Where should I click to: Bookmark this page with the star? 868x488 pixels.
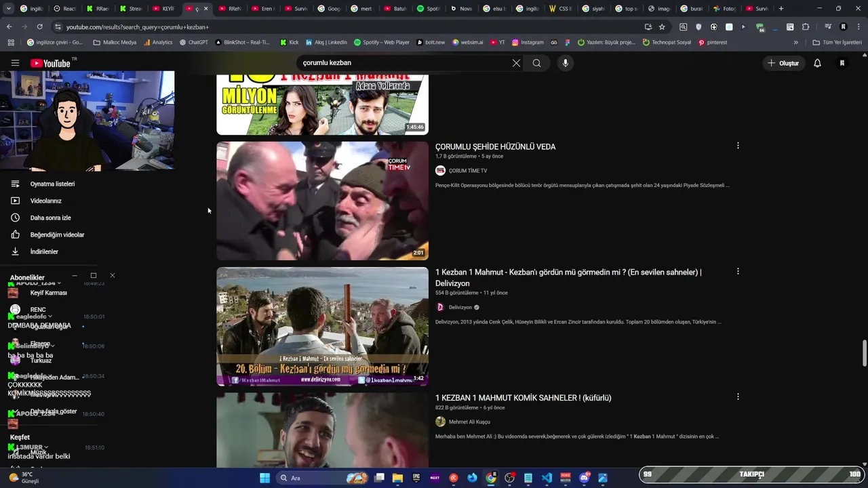662,27
